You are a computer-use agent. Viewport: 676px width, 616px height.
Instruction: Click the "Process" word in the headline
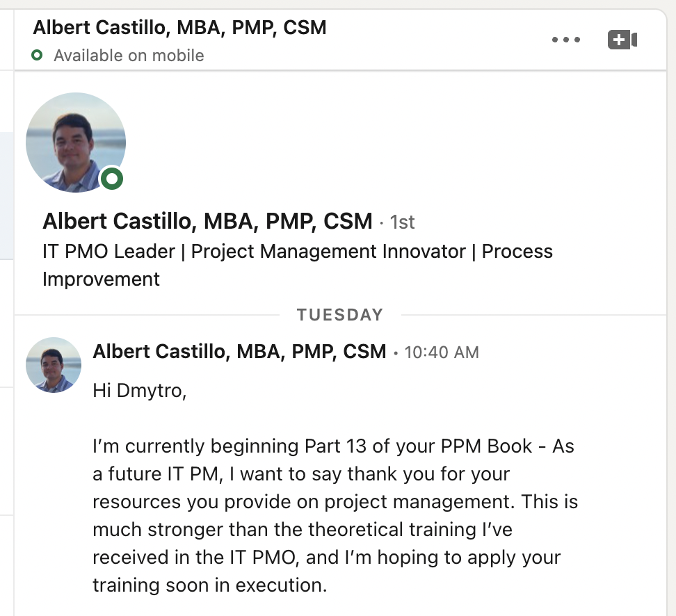point(517,251)
